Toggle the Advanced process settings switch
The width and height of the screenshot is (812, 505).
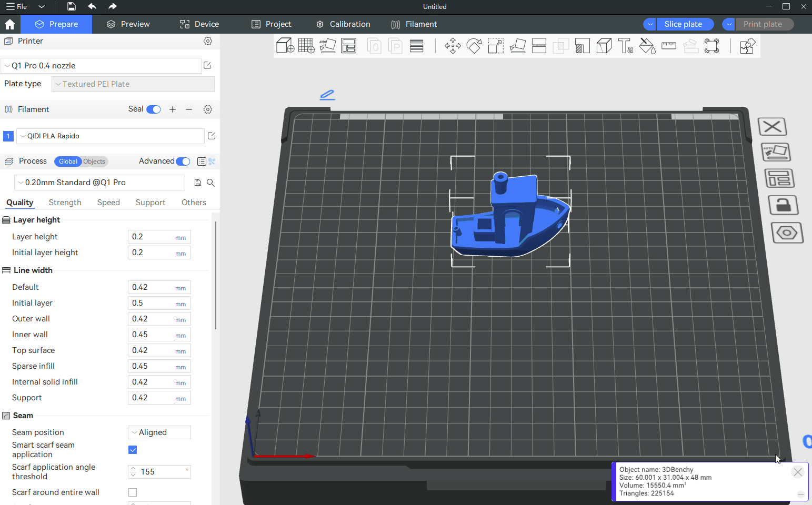point(183,161)
